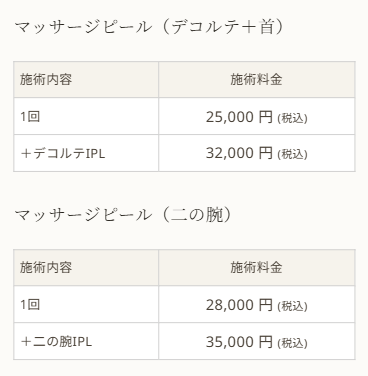
Task: Click the ＋二の腕IPL row label
Action: (56, 341)
